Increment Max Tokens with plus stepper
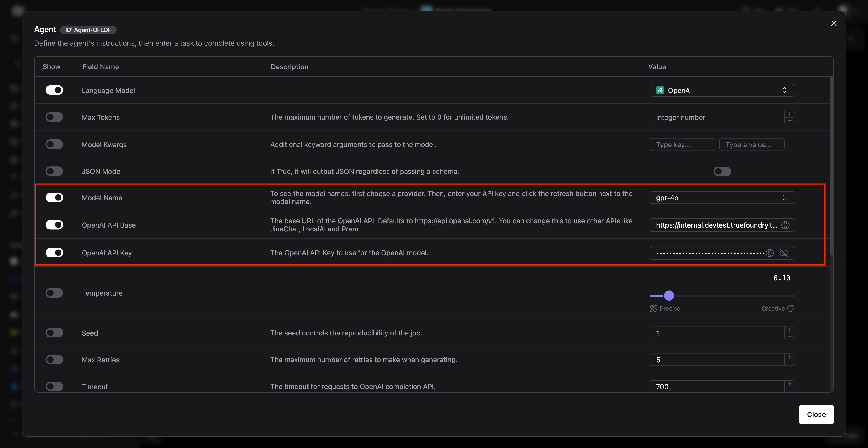Image resolution: width=868 pixels, height=448 pixels. [790, 114]
